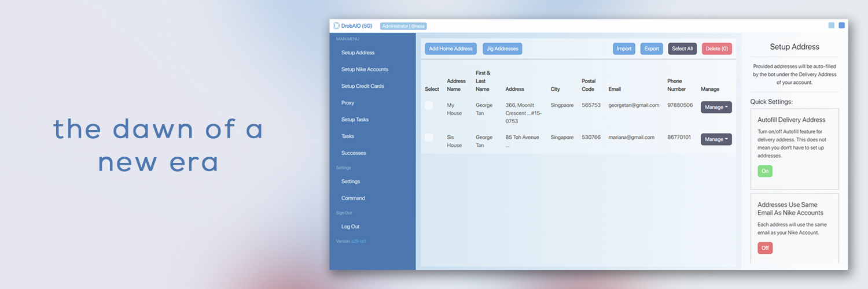The image size is (868, 289).
Task: Open the Setup Tasks page
Action: point(355,120)
